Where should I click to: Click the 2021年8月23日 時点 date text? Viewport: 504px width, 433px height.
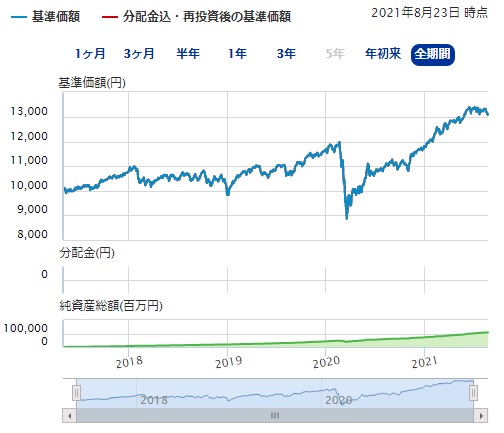click(x=430, y=13)
